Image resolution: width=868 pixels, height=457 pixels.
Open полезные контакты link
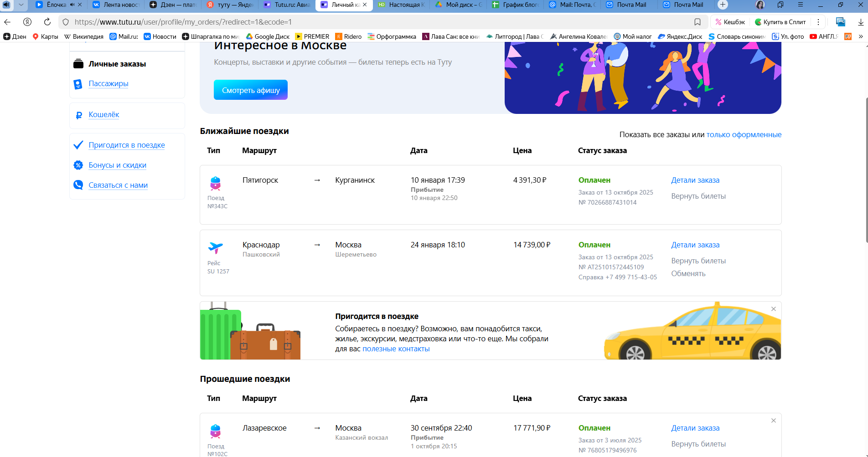(x=396, y=349)
